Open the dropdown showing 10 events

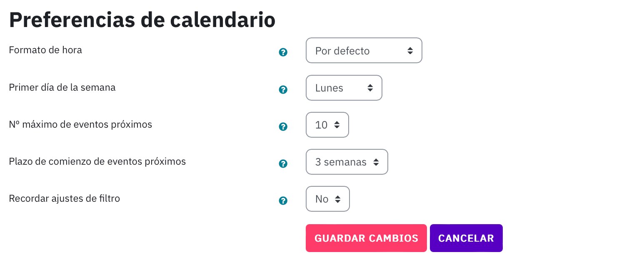click(327, 125)
